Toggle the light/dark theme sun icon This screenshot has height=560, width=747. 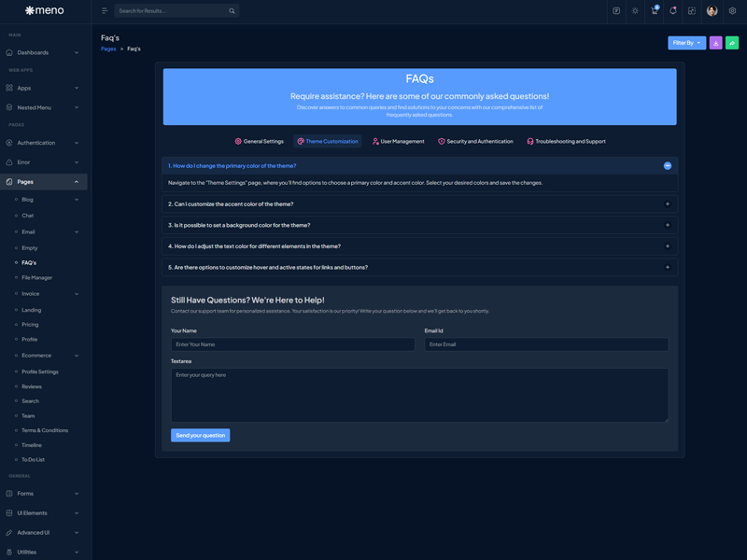click(x=635, y=11)
